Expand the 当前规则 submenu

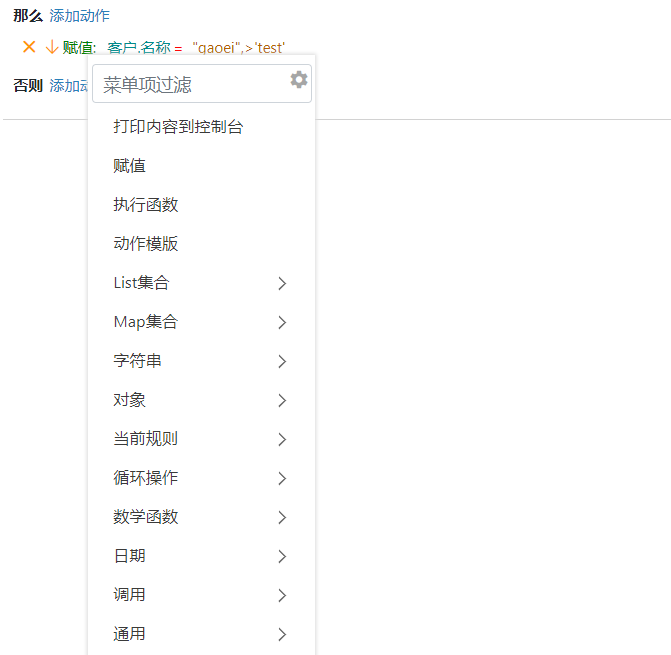click(x=200, y=439)
